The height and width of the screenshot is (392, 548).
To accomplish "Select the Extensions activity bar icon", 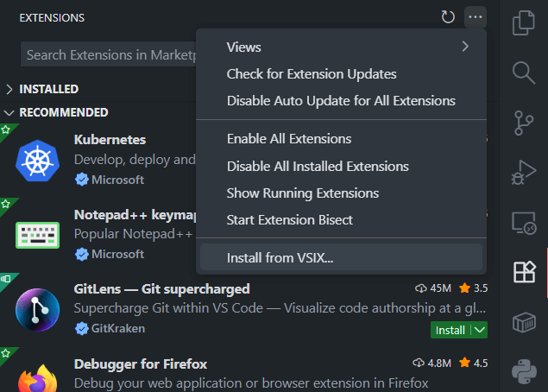I will point(524,272).
